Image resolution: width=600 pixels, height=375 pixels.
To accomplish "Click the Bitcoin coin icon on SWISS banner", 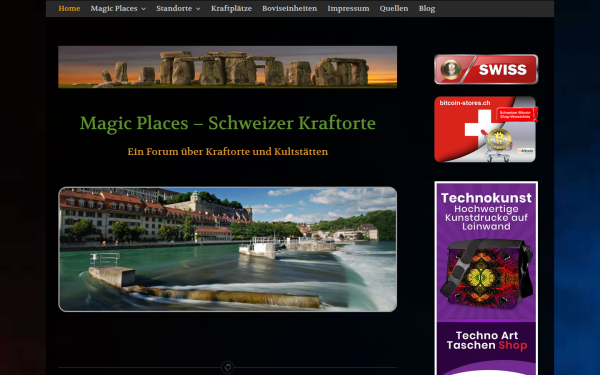I will [x=451, y=69].
